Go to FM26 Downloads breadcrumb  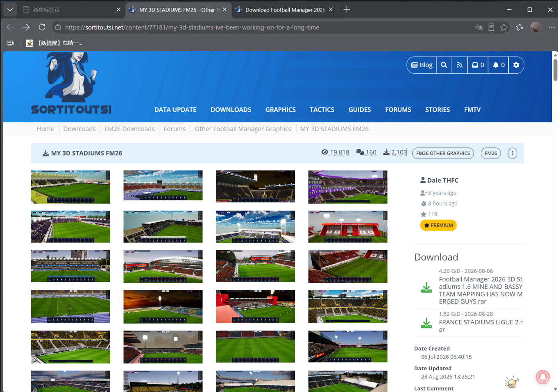(x=129, y=129)
